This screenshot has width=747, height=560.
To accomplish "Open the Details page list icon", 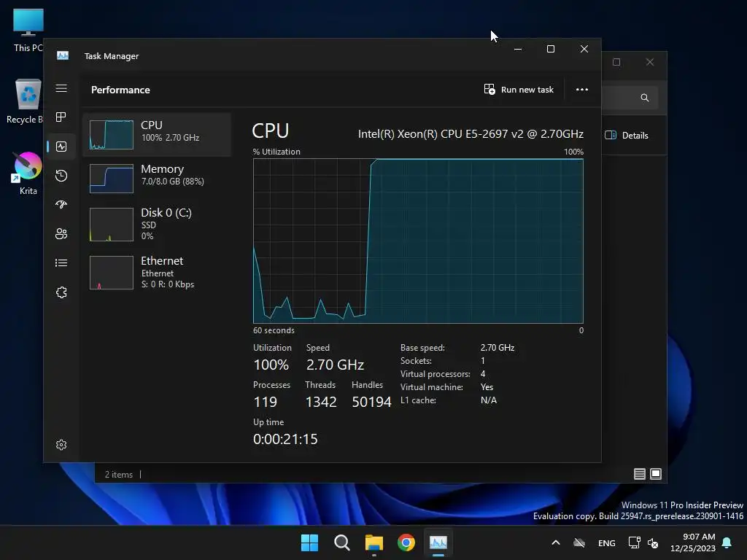I will point(61,262).
